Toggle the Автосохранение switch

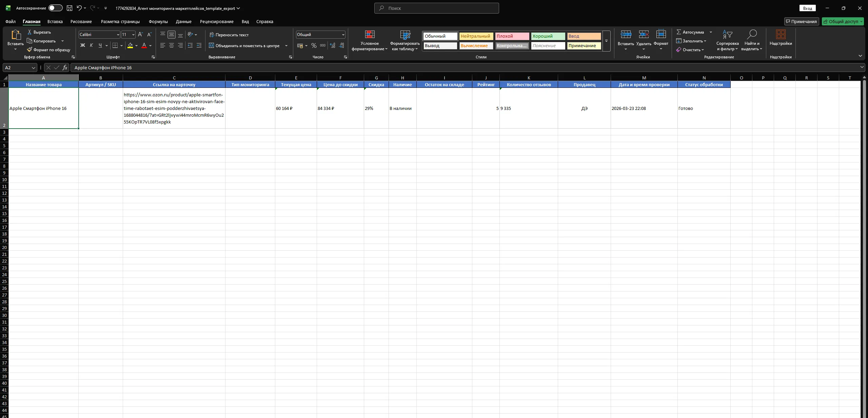[x=55, y=8]
